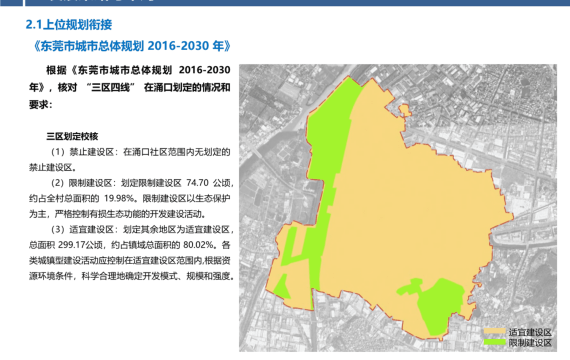Click the line 禁止建设区。
570x360 pixels.
click(53, 167)
